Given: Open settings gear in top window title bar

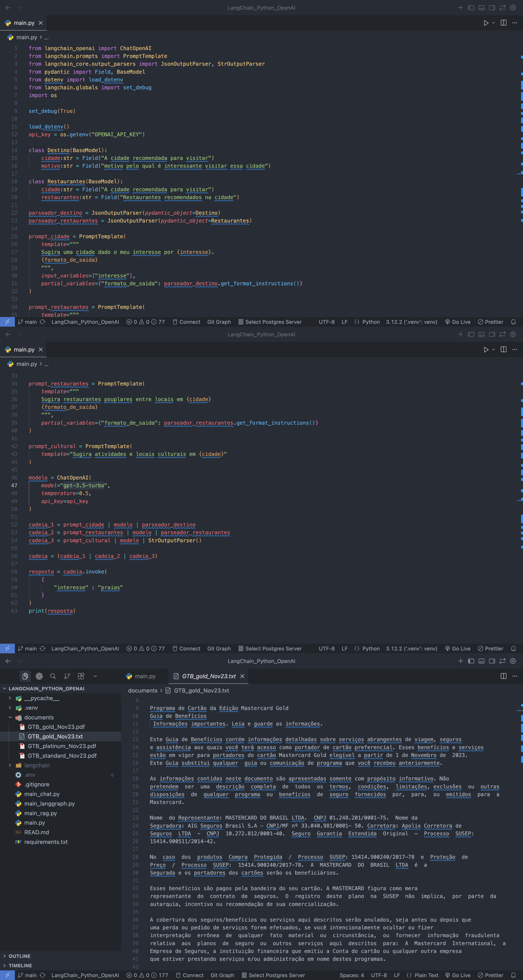Looking at the screenshot, I should point(513,8).
